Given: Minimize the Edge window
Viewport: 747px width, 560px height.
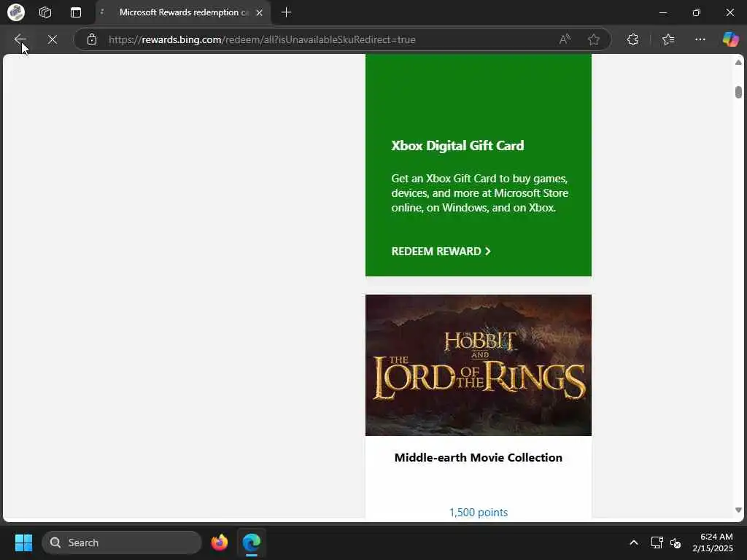Looking at the screenshot, I should (662, 12).
